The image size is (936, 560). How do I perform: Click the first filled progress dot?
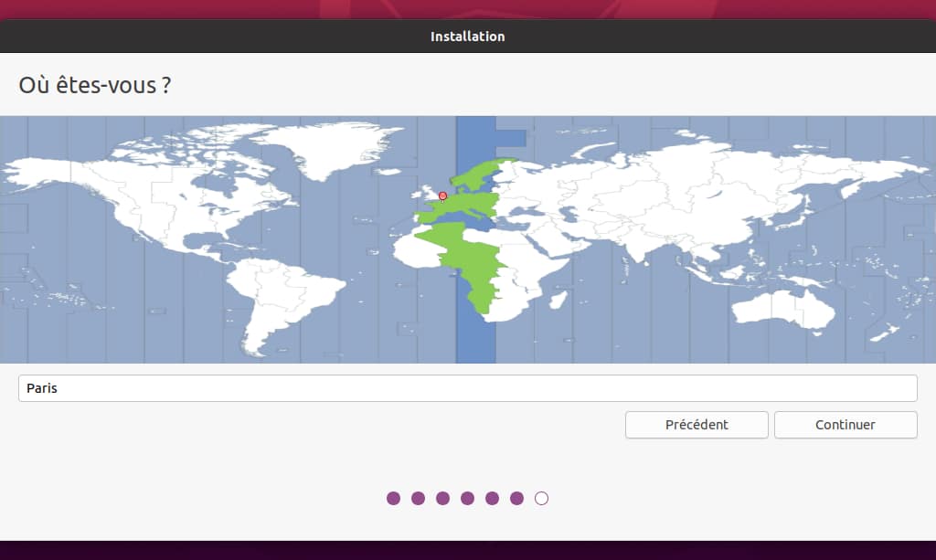(393, 498)
